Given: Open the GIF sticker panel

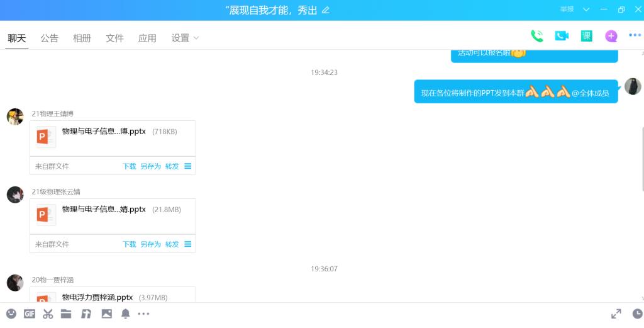Looking at the screenshot, I should 29,314.
